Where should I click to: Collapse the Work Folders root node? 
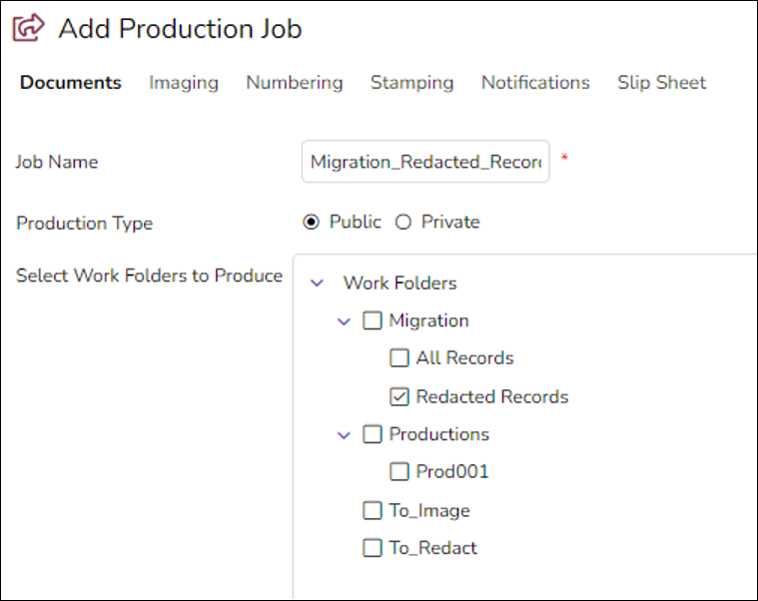[317, 283]
